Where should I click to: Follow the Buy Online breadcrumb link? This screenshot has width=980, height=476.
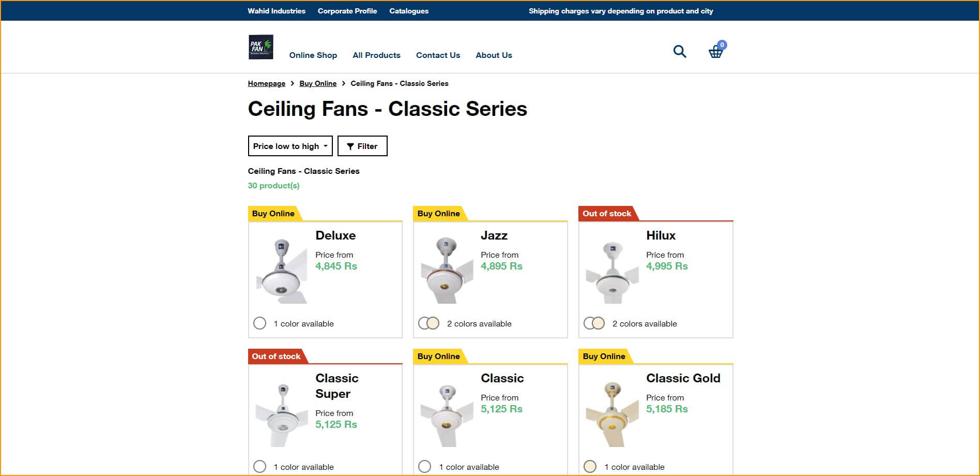tap(317, 83)
